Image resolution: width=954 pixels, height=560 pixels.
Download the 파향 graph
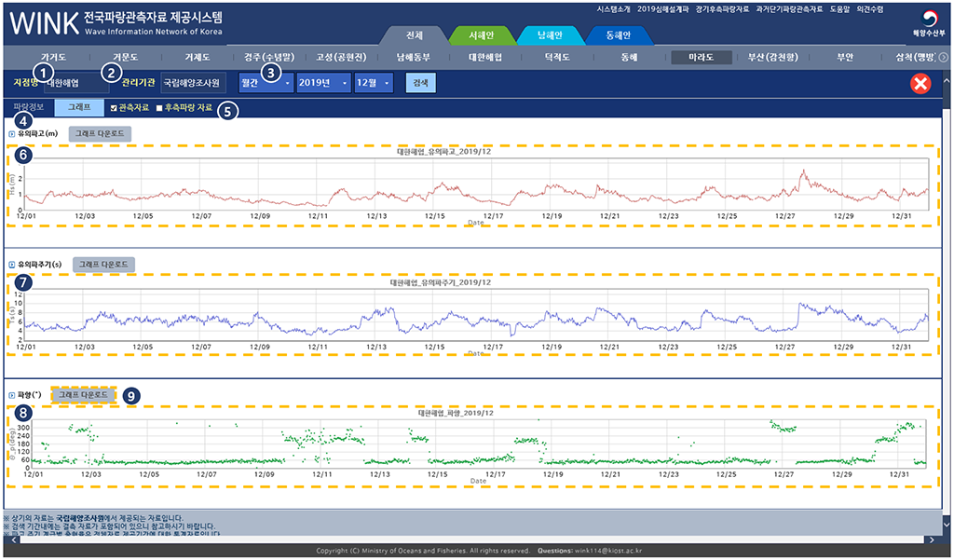click(x=83, y=395)
